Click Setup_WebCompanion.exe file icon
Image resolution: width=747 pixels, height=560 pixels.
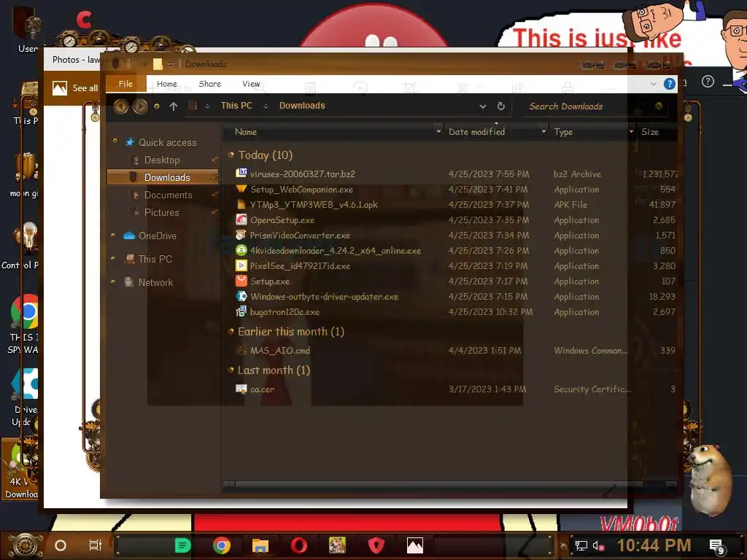[x=241, y=189]
